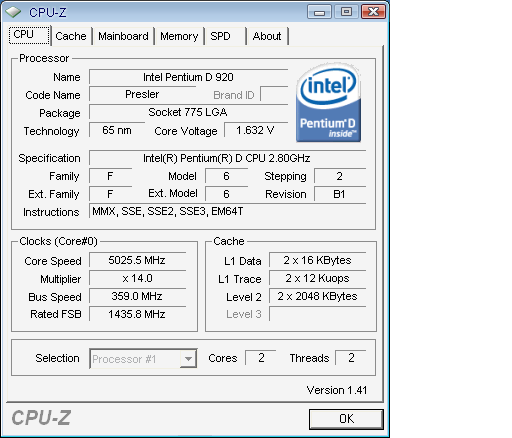Viewport: 512px width, 438px height.
Task: Click the L1 Data value '2 x 16 KBytes'
Action: pos(317,260)
